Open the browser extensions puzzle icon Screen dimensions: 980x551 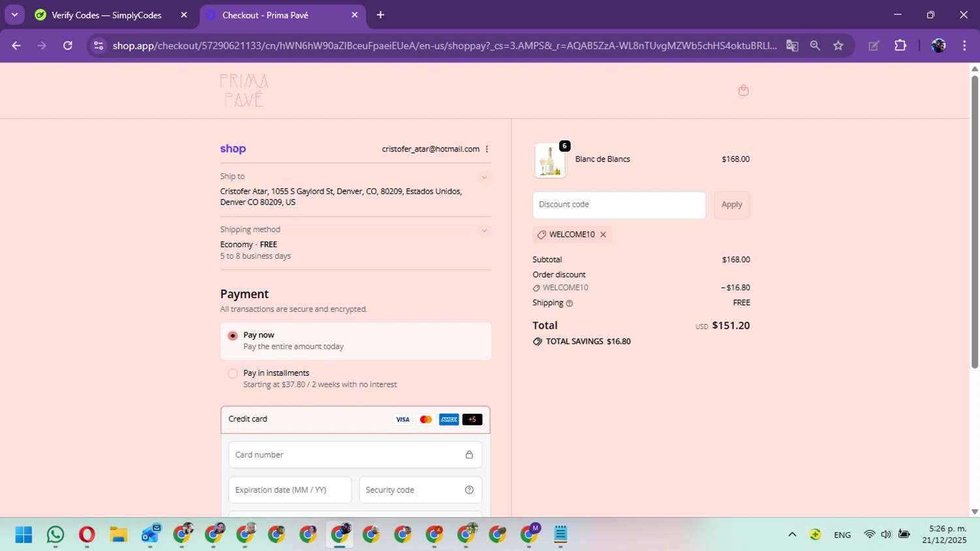(900, 46)
